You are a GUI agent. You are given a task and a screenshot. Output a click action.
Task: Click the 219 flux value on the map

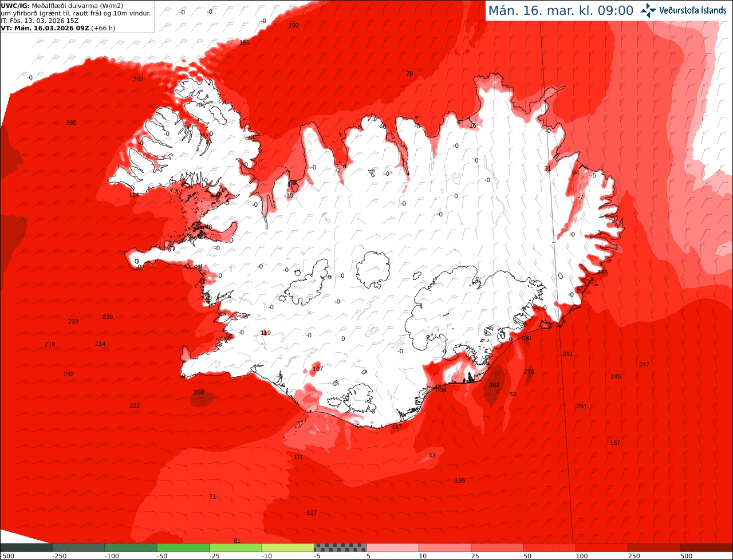click(50, 344)
